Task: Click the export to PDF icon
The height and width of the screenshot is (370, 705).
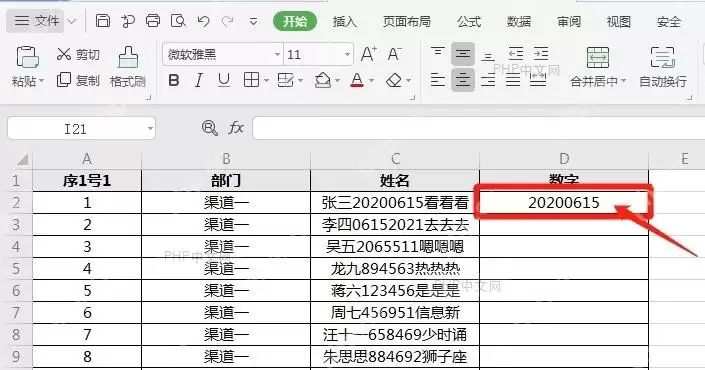Action: point(128,21)
